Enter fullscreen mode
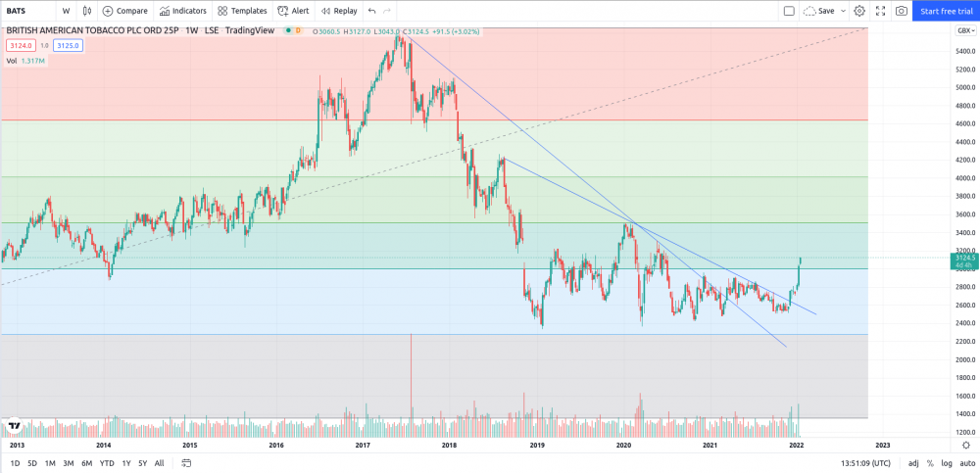Viewport: 980px width, 473px height. [880, 11]
